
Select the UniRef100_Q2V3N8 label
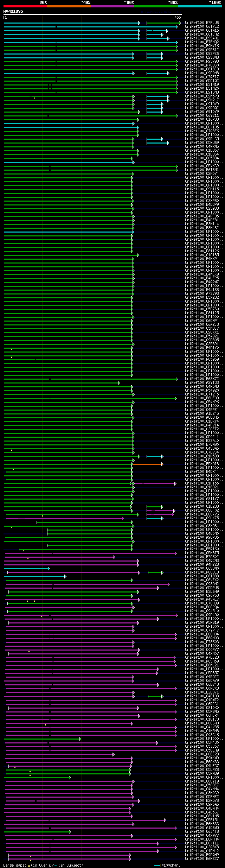pyautogui.click(x=202, y=58)
